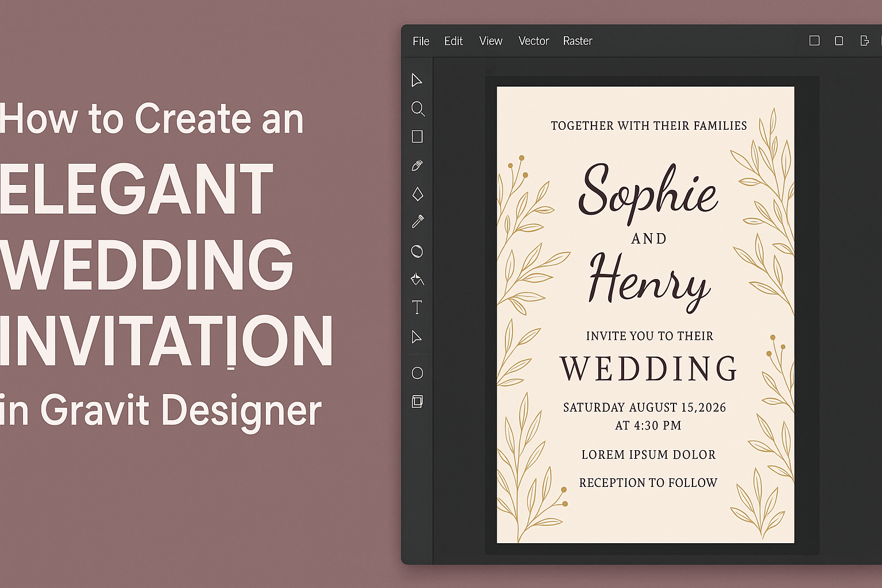Open the Vector menu

pos(533,41)
